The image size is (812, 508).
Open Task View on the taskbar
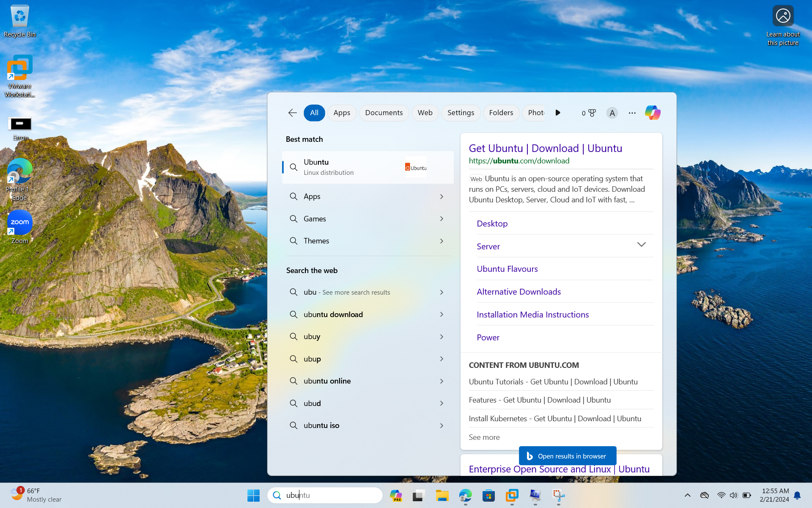(419, 495)
